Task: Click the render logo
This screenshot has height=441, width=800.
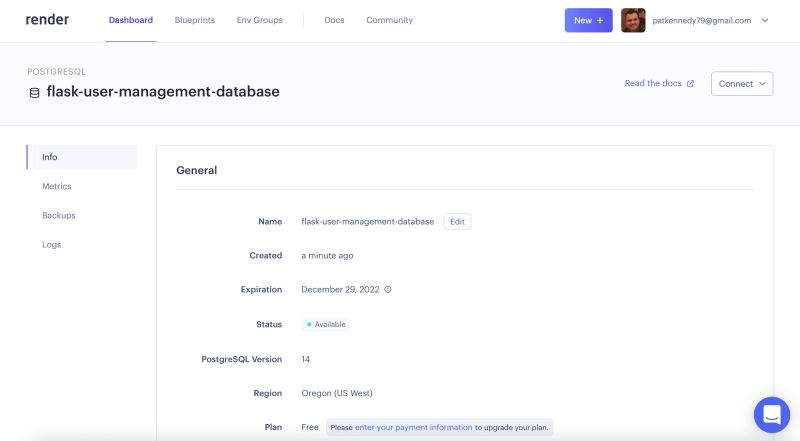Action: click(47, 19)
